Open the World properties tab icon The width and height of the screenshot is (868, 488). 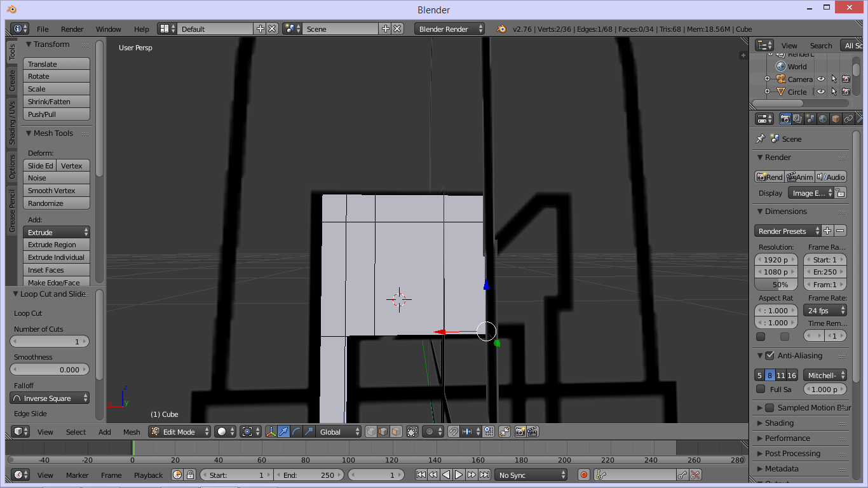click(823, 119)
